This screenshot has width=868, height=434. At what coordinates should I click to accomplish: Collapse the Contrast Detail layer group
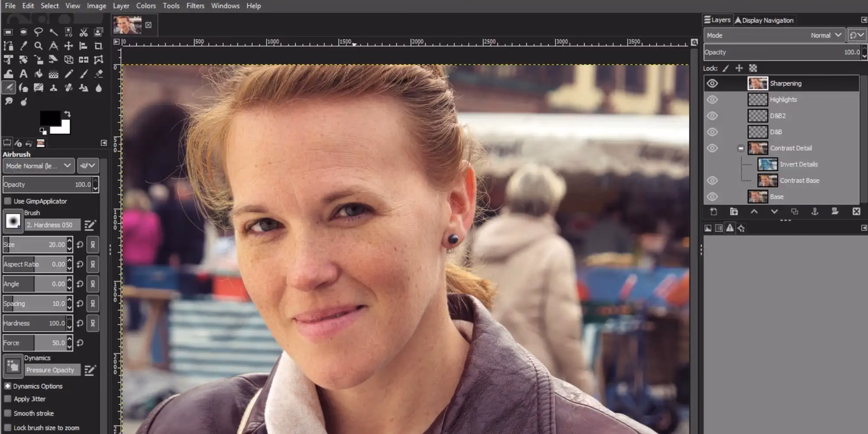pyautogui.click(x=741, y=148)
